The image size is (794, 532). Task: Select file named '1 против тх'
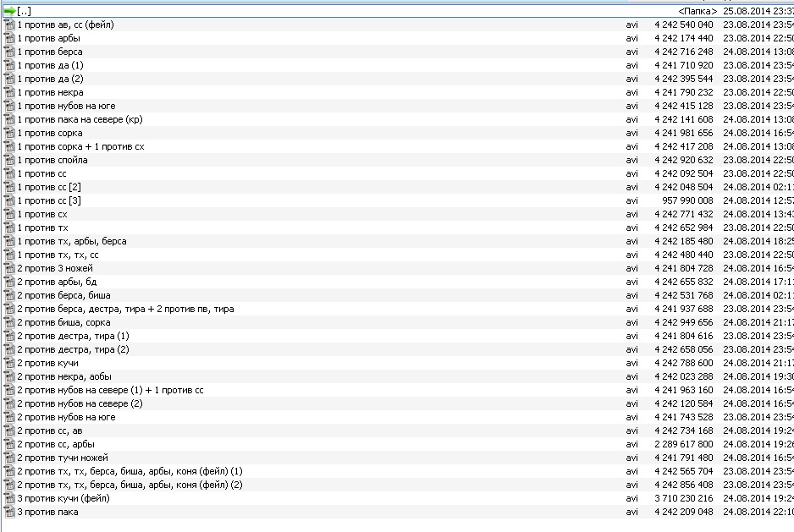pyautogui.click(x=42, y=228)
